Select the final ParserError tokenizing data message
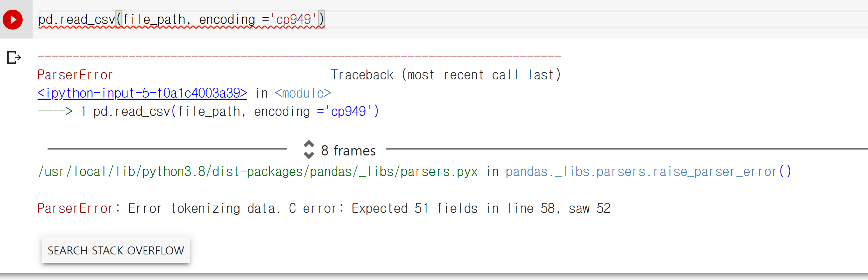 [324, 208]
